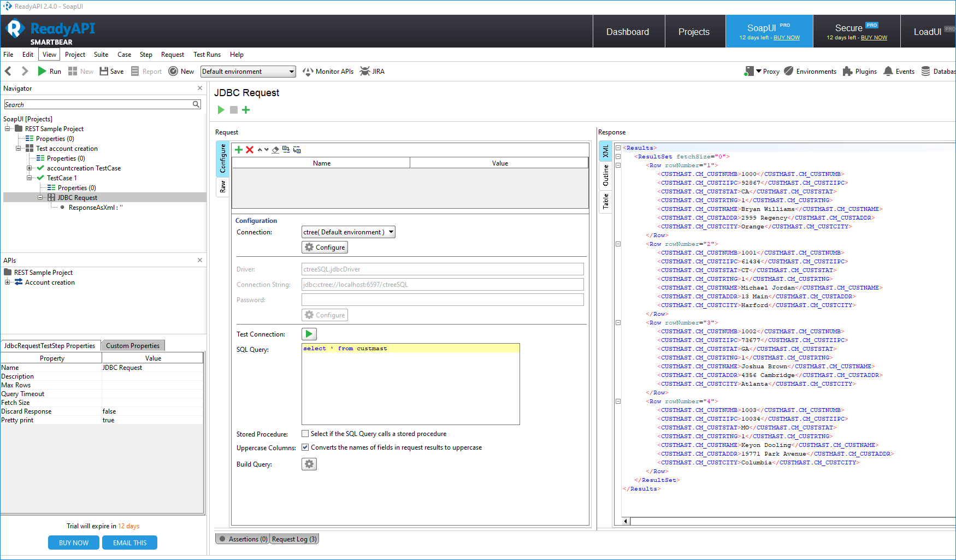This screenshot has width=956, height=560.
Task: Open JIRA integration icon
Action: tap(372, 71)
